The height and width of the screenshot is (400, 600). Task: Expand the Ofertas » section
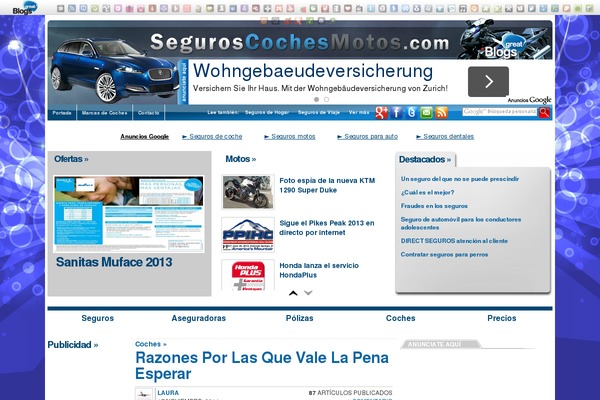pyautogui.click(x=71, y=159)
